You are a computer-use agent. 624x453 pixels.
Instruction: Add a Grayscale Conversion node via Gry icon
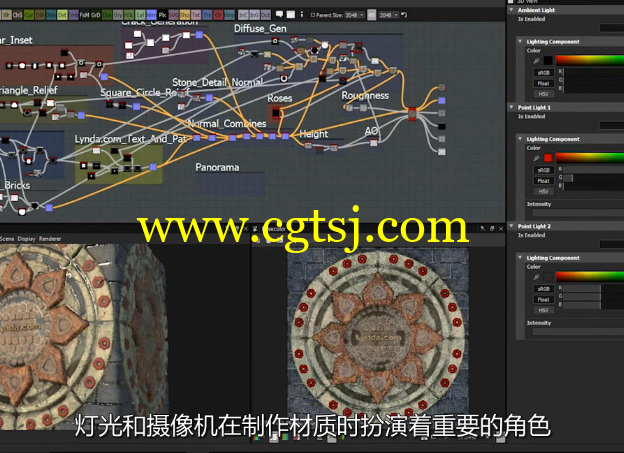click(x=118, y=15)
